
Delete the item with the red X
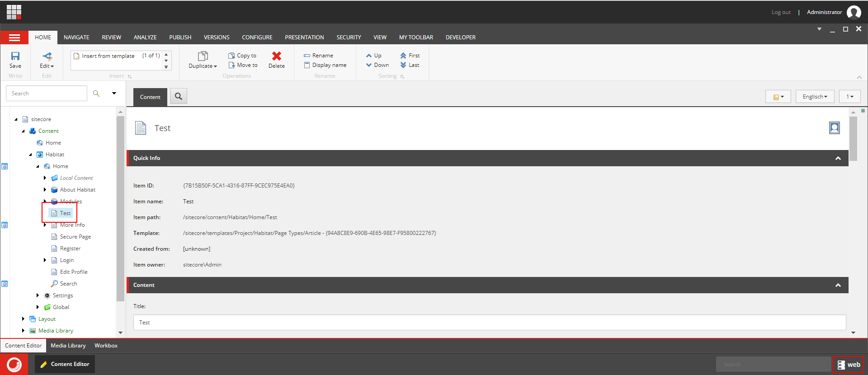point(277,60)
